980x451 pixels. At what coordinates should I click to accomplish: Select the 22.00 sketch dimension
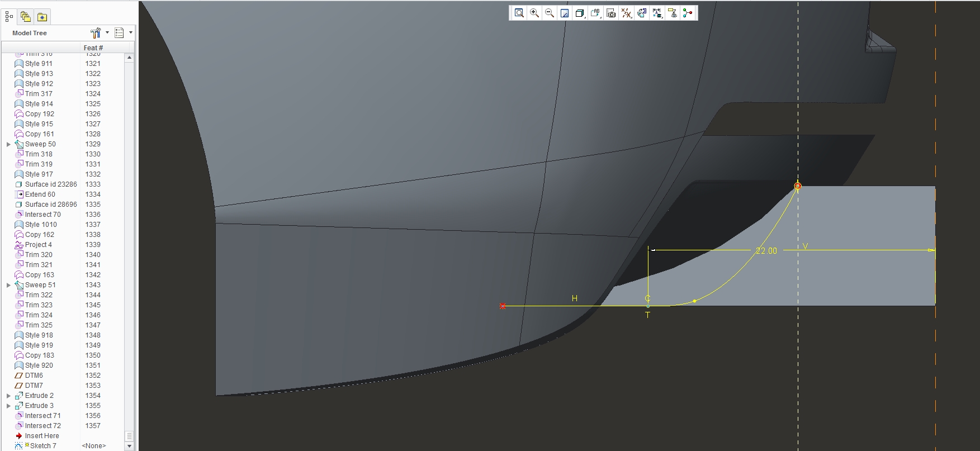(766, 251)
